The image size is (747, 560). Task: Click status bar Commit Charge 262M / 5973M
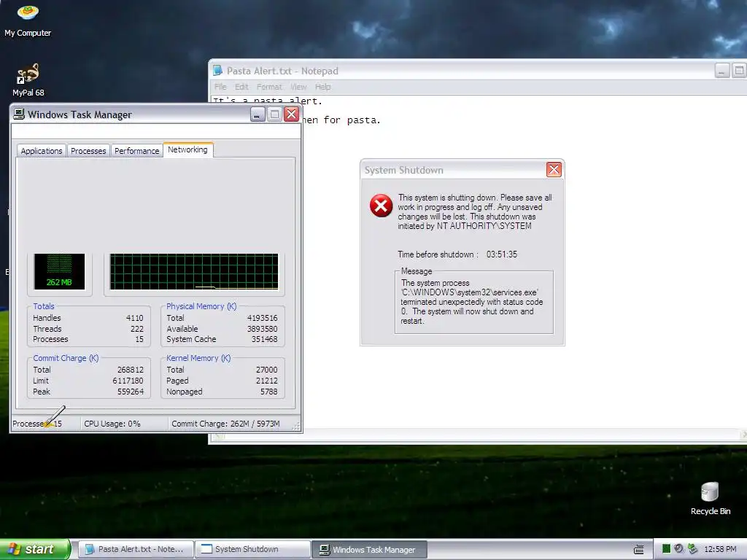pyautogui.click(x=226, y=424)
